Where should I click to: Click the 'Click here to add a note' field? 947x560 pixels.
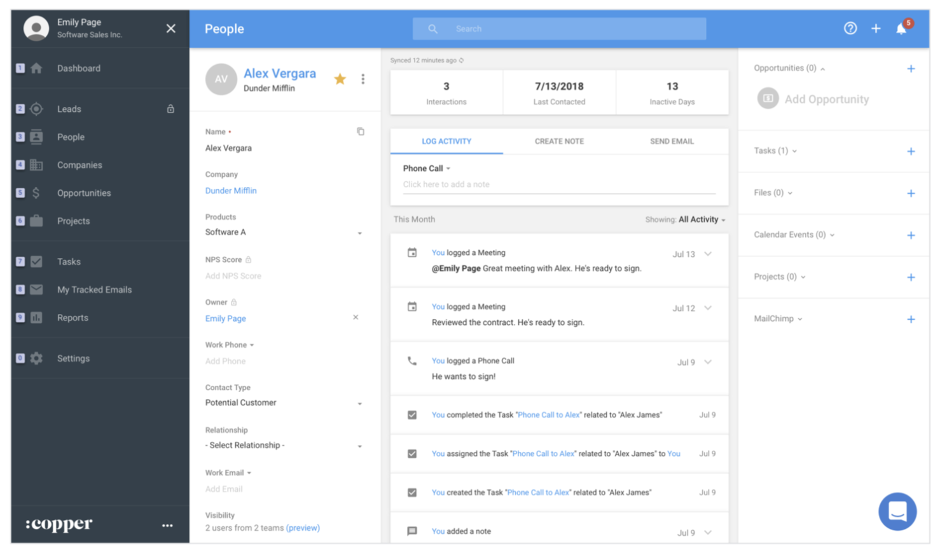(x=559, y=185)
